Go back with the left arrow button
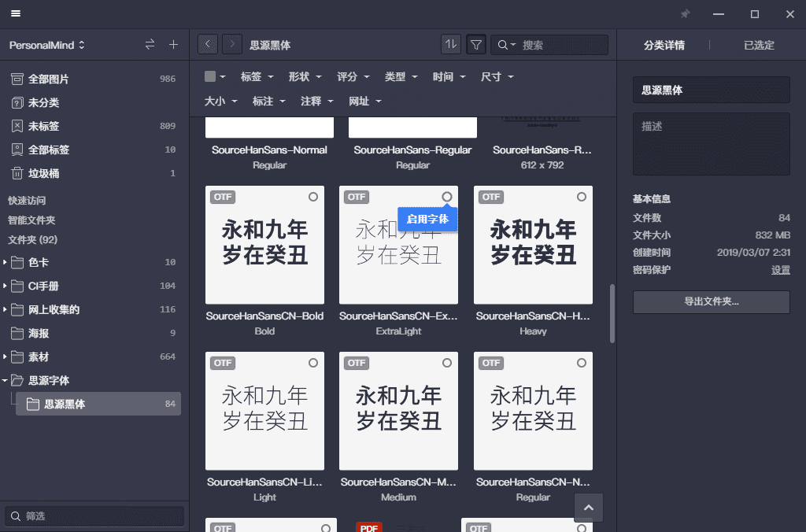Image resolution: width=806 pixels, height=532 pixels. pyautogui.click(x=208, y=45)
